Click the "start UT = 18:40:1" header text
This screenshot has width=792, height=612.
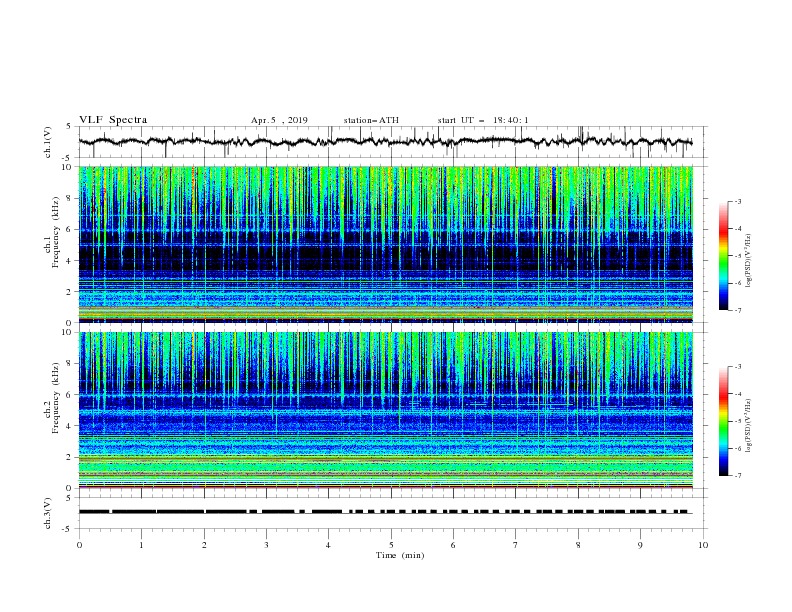tap(483, 120)
